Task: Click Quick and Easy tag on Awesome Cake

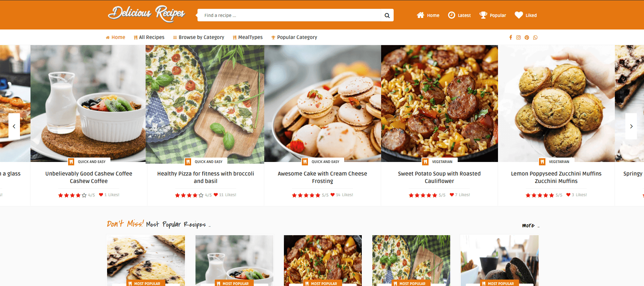Action: pyautogui.click(x=323, y=162)
